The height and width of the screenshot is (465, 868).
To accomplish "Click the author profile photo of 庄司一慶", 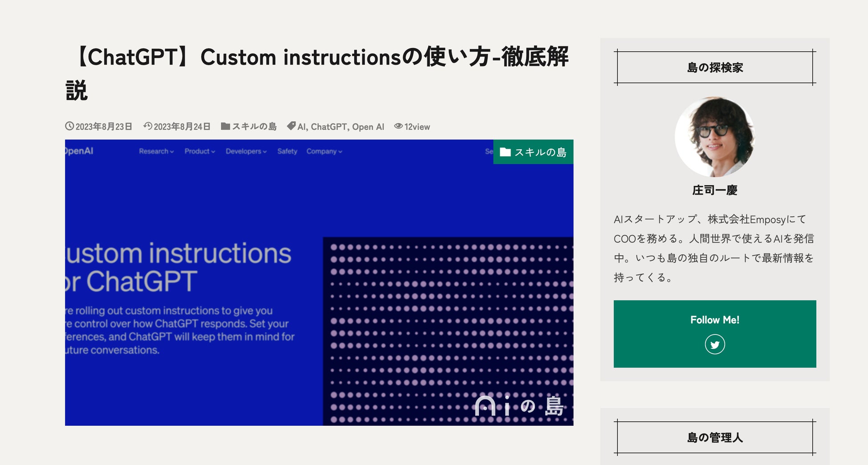I will [714, 137].
